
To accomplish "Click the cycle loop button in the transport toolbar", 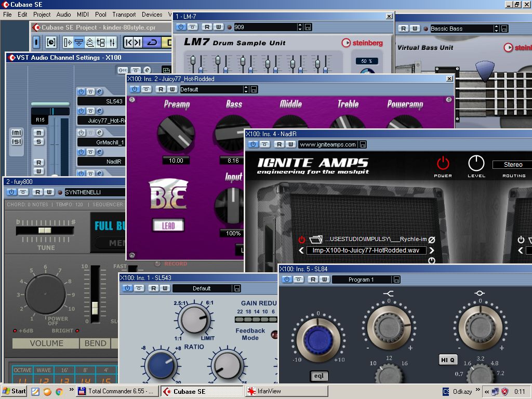I will click(x=152, y=42).
